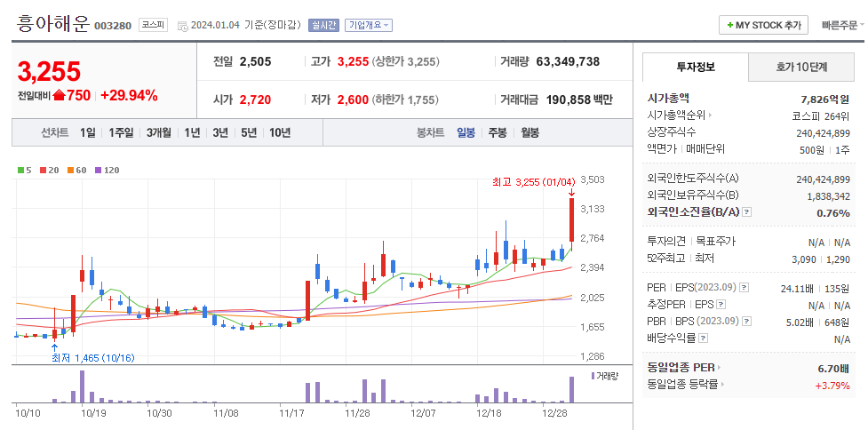Click the 최고 3,255 (01/04) chart marker

(534, 181)
